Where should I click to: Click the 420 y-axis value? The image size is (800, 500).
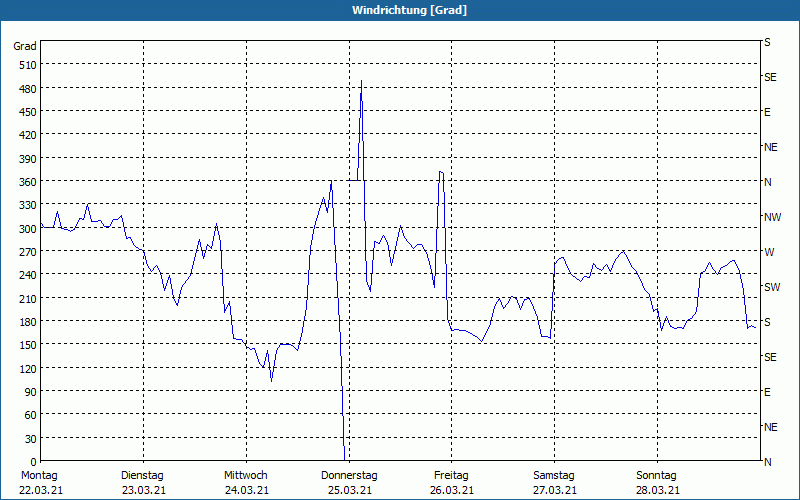(28, 135)
